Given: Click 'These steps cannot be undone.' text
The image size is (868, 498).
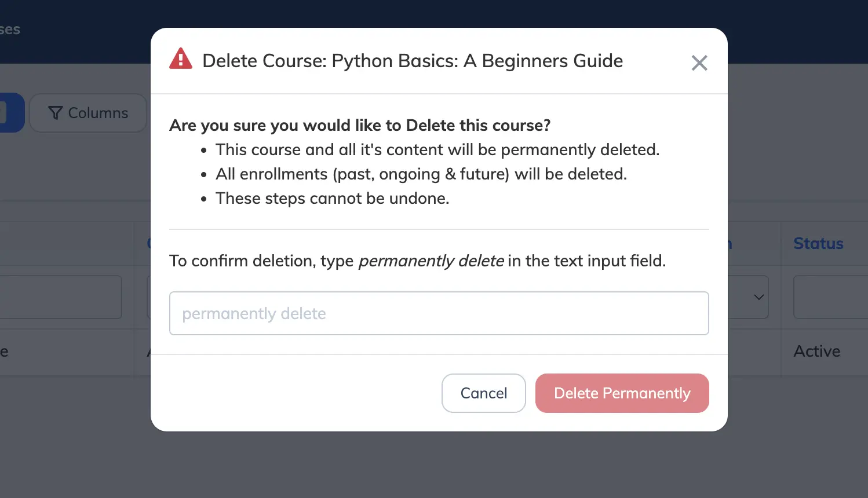Looking at the screenshot, I should [333, 198].
